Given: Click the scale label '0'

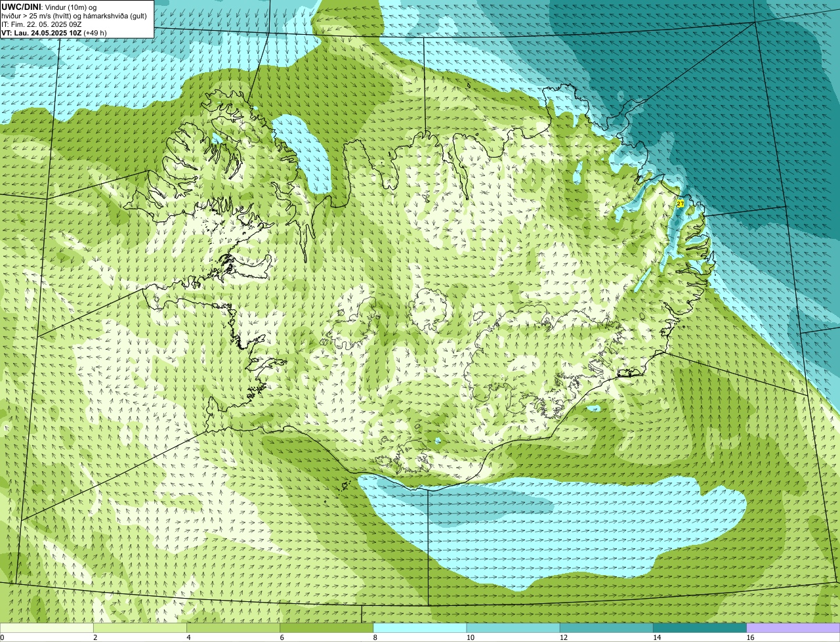Looking at the screenshot, I should tap(3, 637).
